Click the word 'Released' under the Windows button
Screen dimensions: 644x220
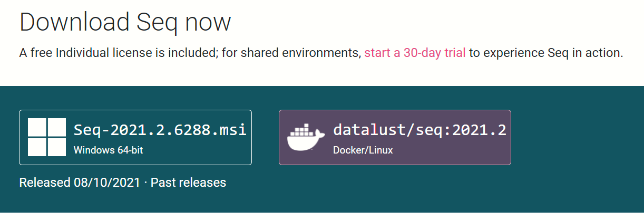click(43, 183)
